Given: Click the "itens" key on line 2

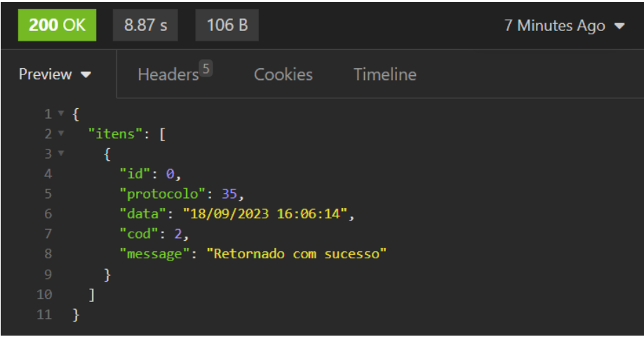Looking at the screenshot, I should point(115,133).
